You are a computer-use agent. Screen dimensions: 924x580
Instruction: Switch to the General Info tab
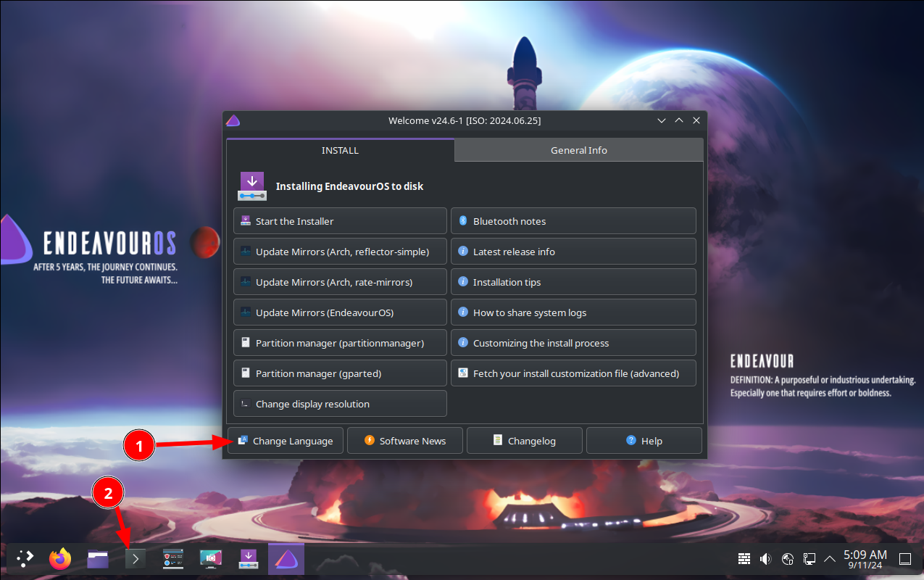pos(578,150)
